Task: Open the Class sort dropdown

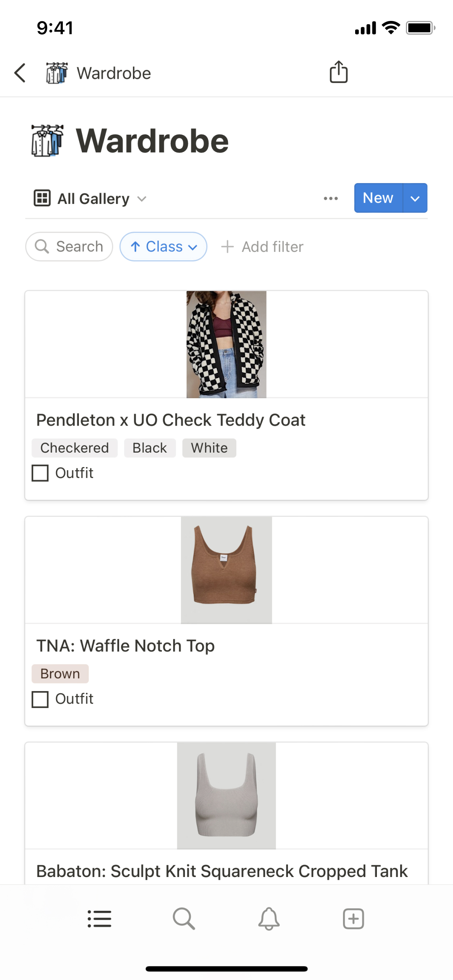Action: (163, 247)
